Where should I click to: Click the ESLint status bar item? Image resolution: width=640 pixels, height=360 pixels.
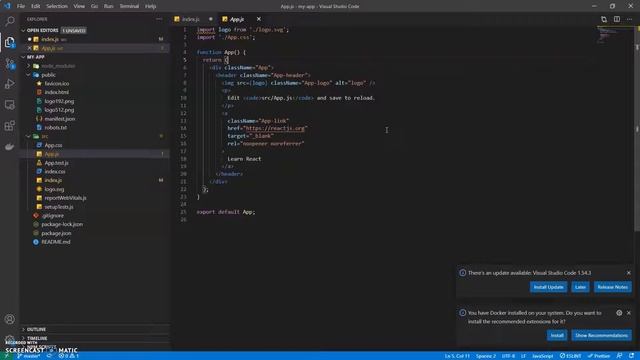point(571,356)
